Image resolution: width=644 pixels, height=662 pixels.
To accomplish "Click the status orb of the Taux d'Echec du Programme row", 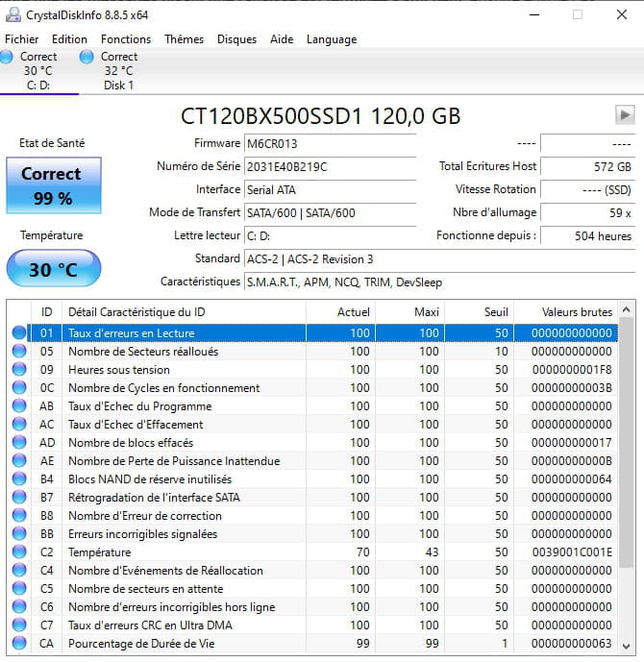I will (x=19, y=405).
